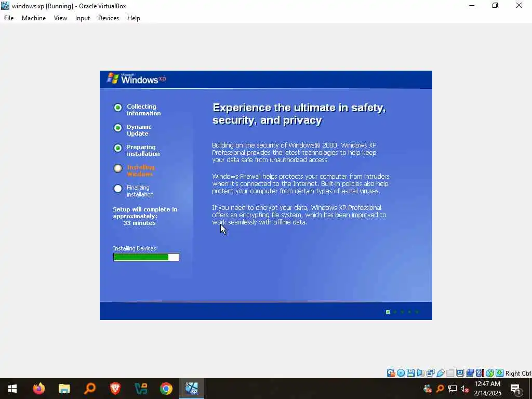Open the Input menu
Screen dimensions: 532x399
[83, 18]
